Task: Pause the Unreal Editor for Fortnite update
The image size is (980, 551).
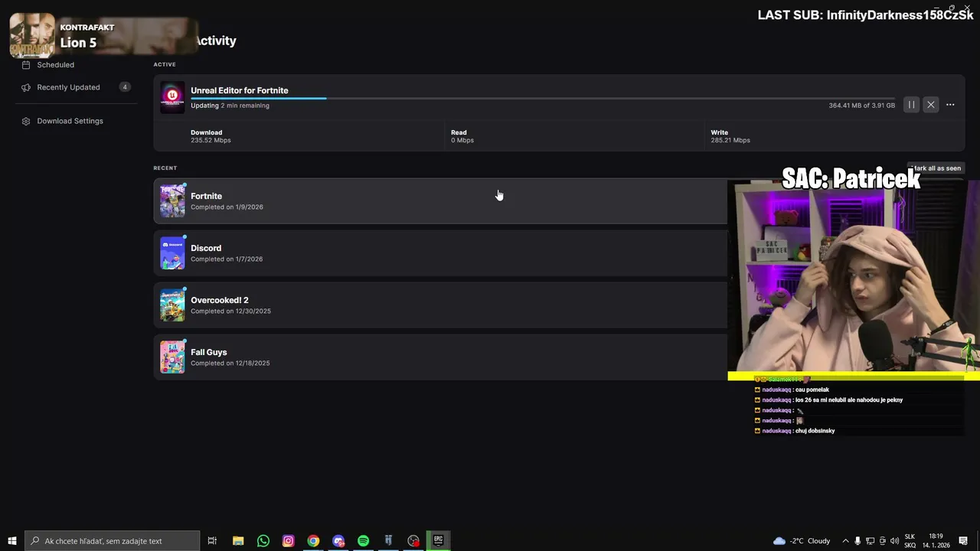Action: click(x=911, y=105)
